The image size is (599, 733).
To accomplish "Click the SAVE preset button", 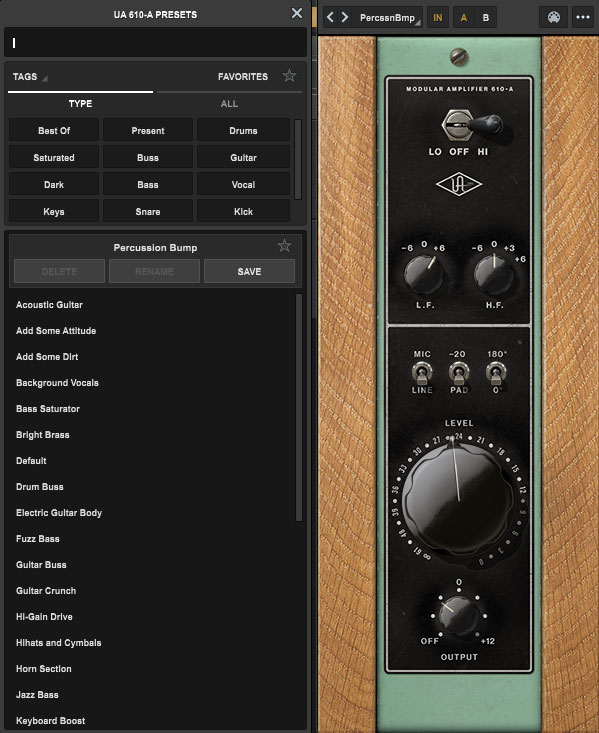I will [x=249, y=271].
